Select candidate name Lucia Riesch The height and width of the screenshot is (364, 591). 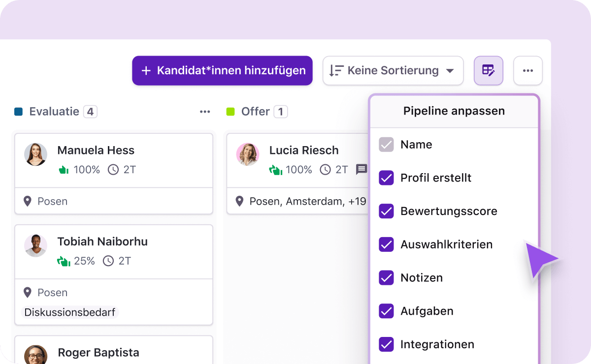point(304,150)
